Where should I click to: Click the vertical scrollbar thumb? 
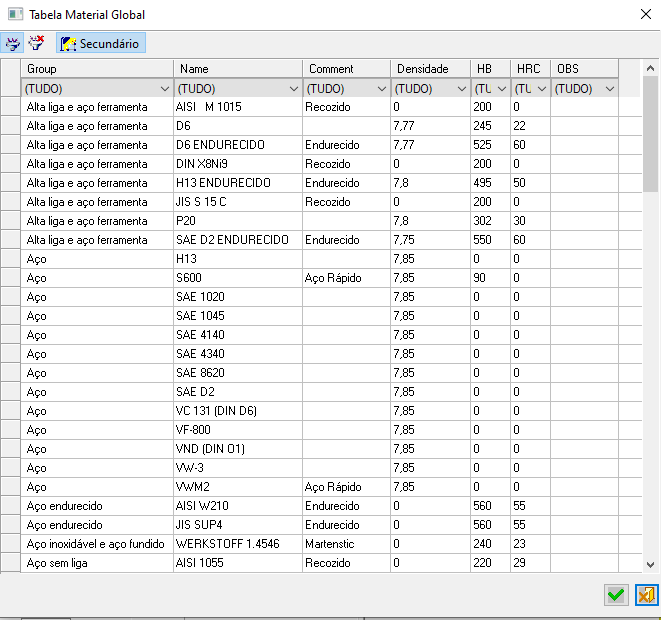[x=650, y=134]
